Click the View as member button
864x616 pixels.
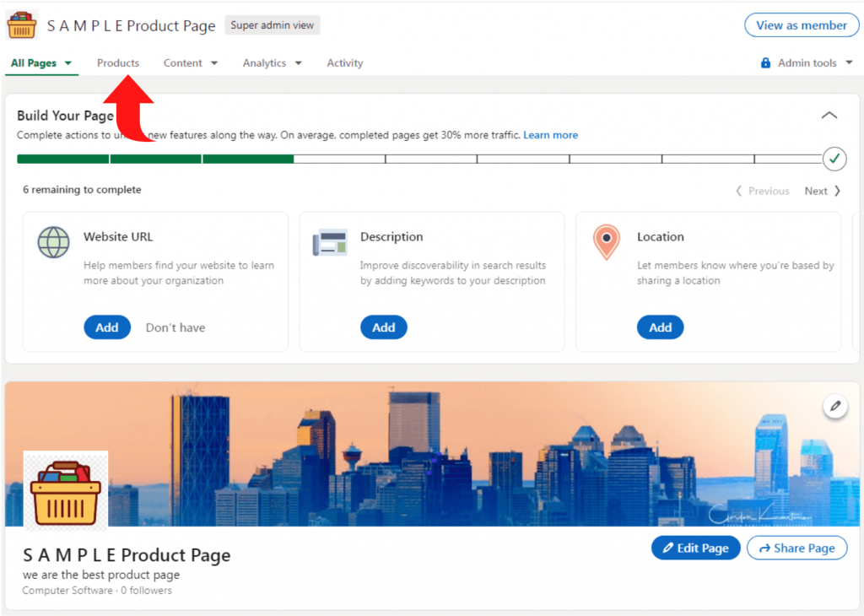point(802,25)
